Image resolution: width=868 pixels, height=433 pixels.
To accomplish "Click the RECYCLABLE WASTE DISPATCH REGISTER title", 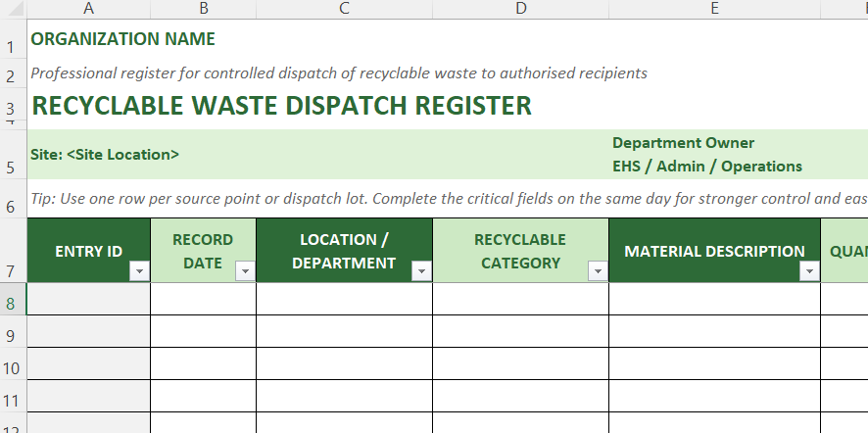I will [282, 106].
